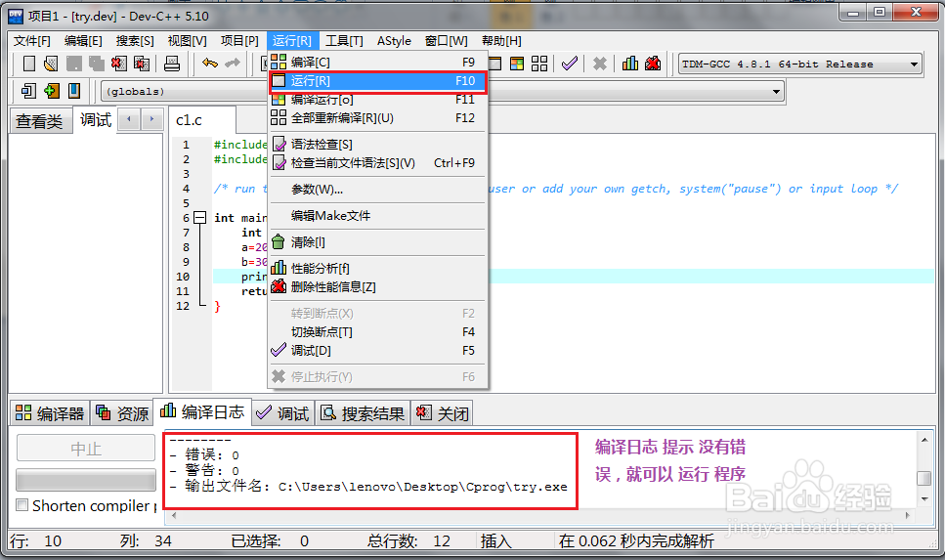Click the Save all toolbar icon
Screen dimensions: 945x560
tap(97, 64)
